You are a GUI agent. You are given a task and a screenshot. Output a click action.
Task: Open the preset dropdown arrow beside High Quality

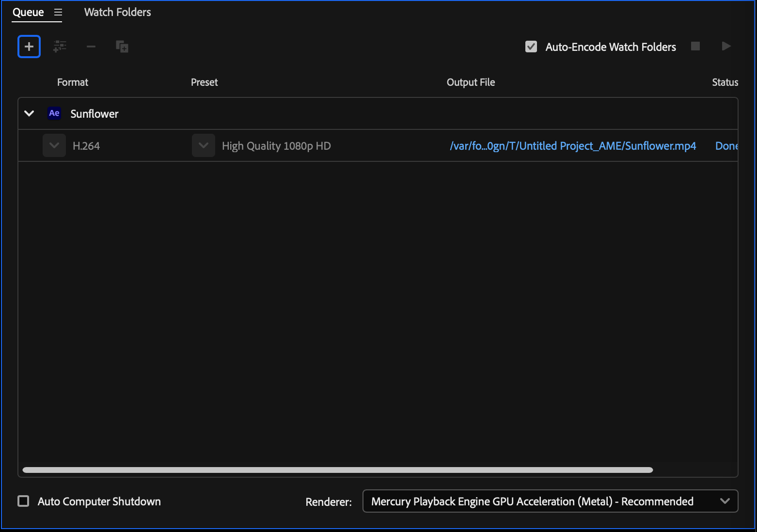(x=204, y=145)
